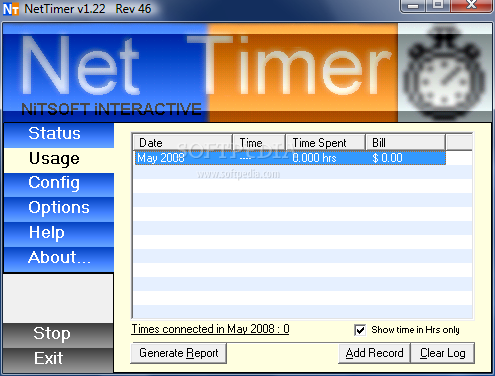The height and width of the screenshot is (376, 495).
Task: Click Generate Report
Action: [178, 353]
